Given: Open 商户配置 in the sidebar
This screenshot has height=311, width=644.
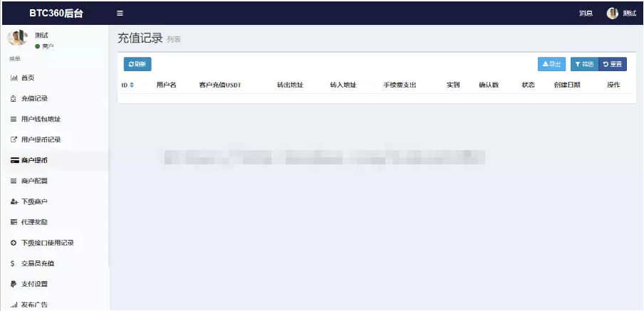Looking at the screenshot, I should 55,181.
